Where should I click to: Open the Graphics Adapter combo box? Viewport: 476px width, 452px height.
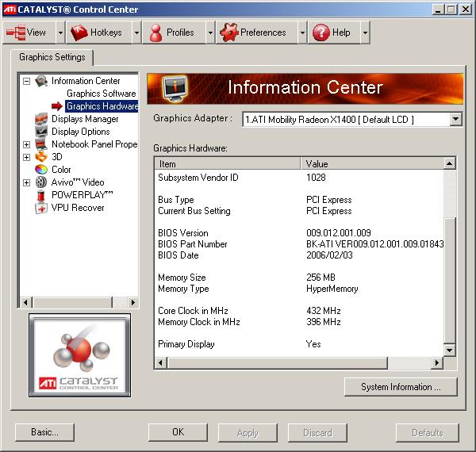point(352,119)
